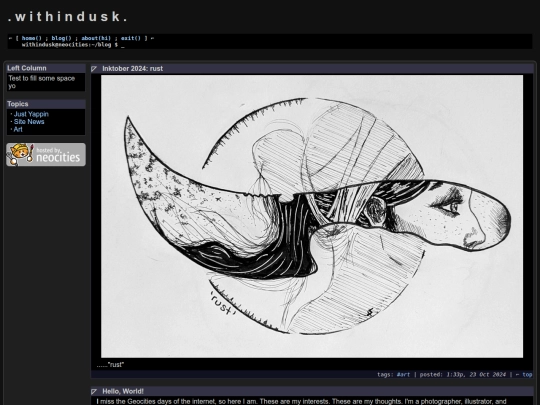540x405 pixels.
Task: Click the hosted by Neocities badge
Action: pos(46,155)
